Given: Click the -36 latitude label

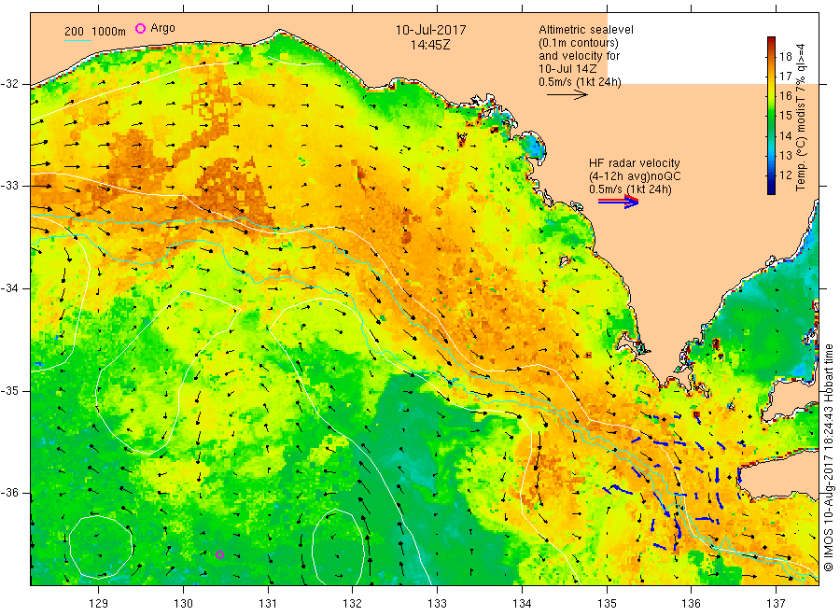Looking at the screenshot, I should pyautogui.click(x=9, y=493).
